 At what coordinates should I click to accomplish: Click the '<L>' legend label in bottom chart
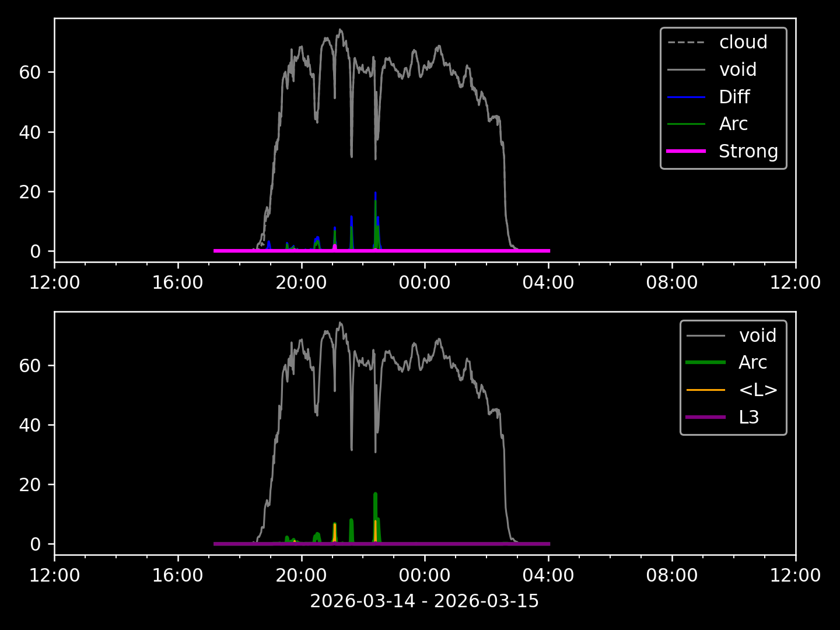click(758, 390)
